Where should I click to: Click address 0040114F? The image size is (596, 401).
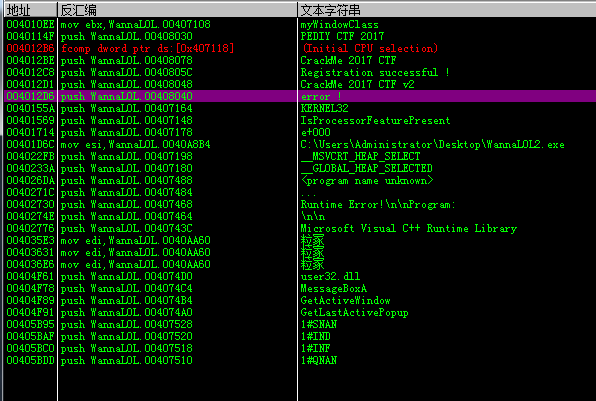[30, 36]
